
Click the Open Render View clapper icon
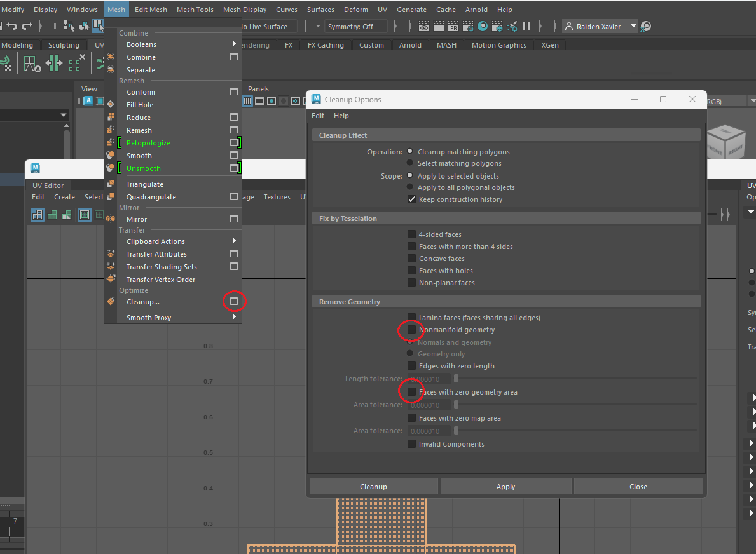click(424, 27)
